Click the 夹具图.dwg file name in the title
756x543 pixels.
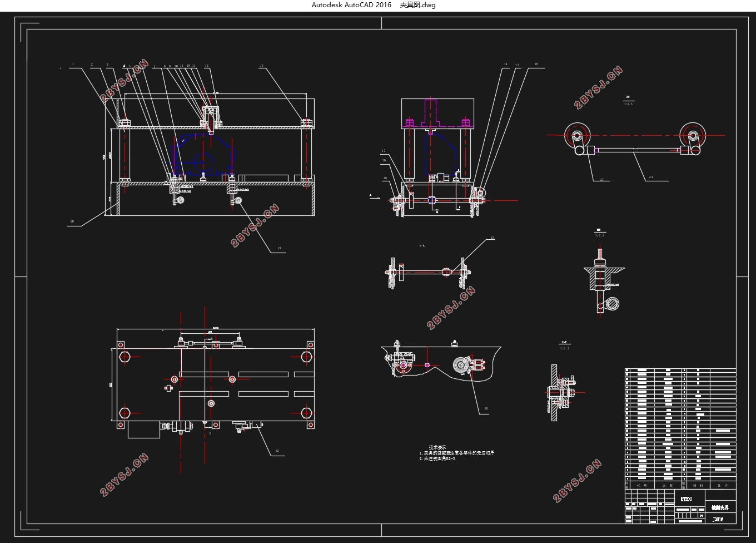[x=418, y=5]
